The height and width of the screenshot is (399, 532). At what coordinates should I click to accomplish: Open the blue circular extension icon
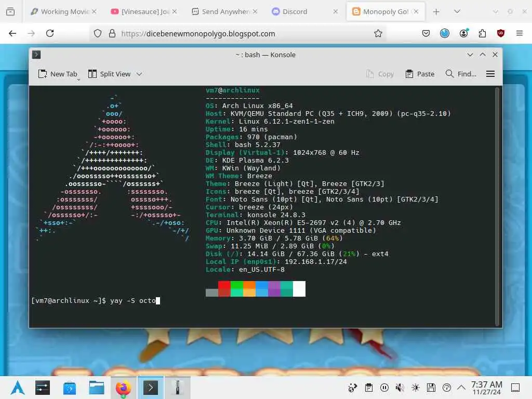(445, 33)
